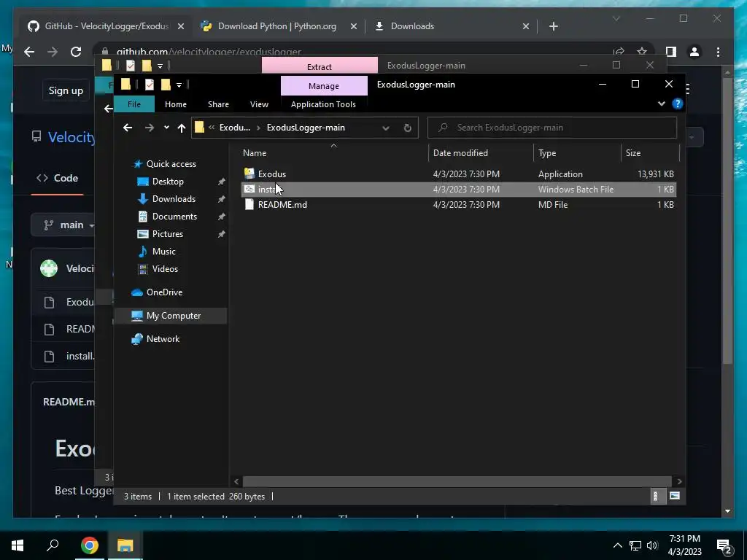This screenshot has width=747, height=560.
Task: Open Chrome side panel icon
Action: pos(671,52)
